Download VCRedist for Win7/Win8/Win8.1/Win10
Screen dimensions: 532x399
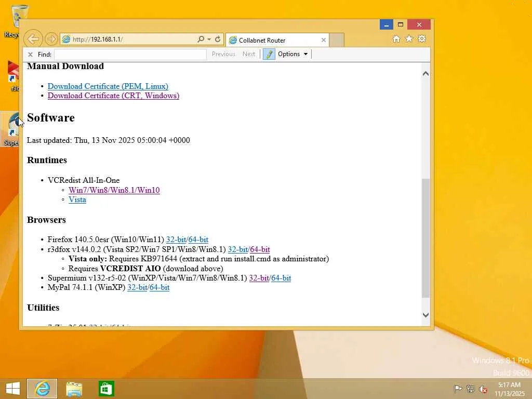click(114, 190)
